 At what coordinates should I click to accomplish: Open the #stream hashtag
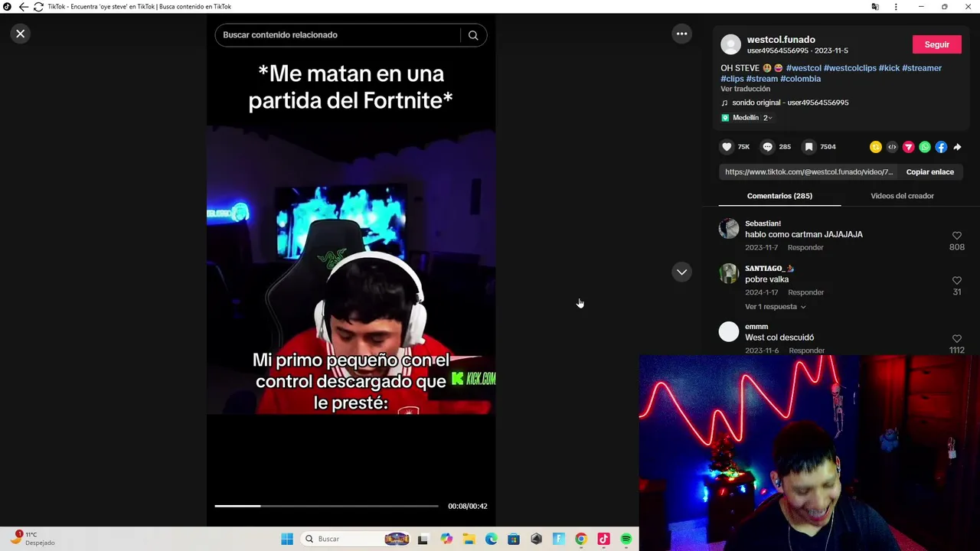click(x=762, y=79)
